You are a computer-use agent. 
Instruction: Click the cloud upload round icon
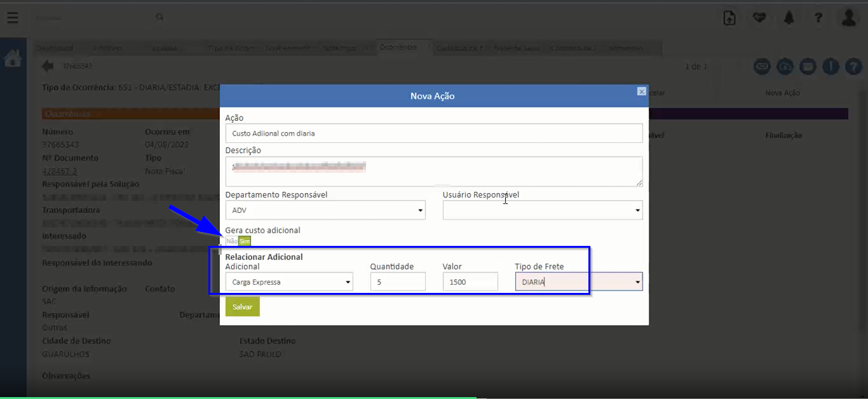(785, 66)
